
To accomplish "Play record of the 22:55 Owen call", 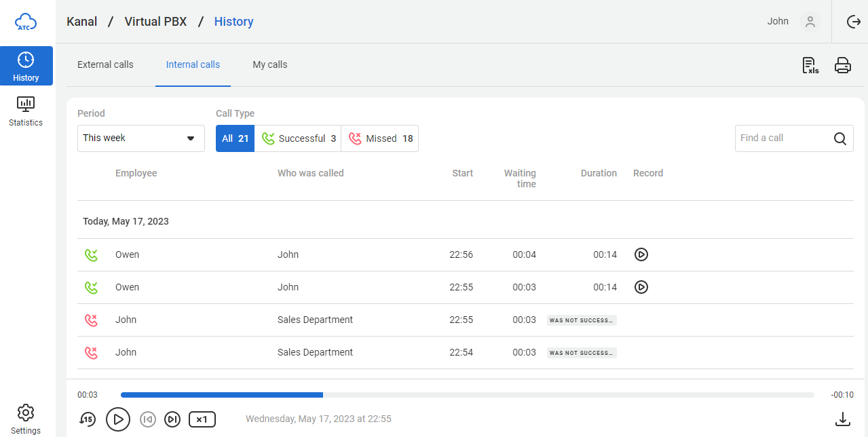I will [x=641, y=287].
